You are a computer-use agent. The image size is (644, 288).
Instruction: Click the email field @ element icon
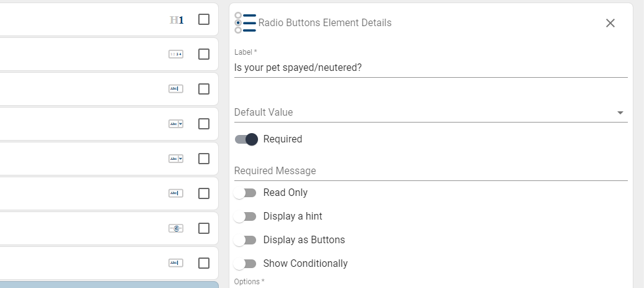[x=176, y=228]
